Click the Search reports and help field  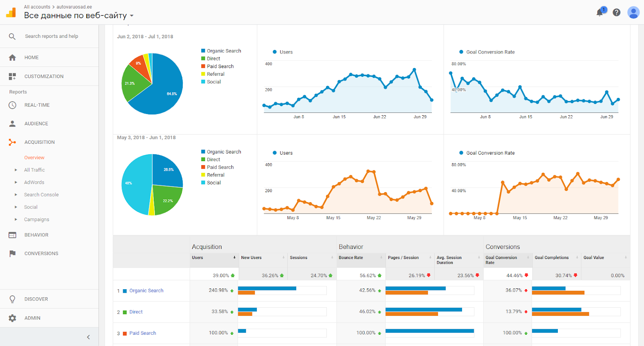point(52,36)
